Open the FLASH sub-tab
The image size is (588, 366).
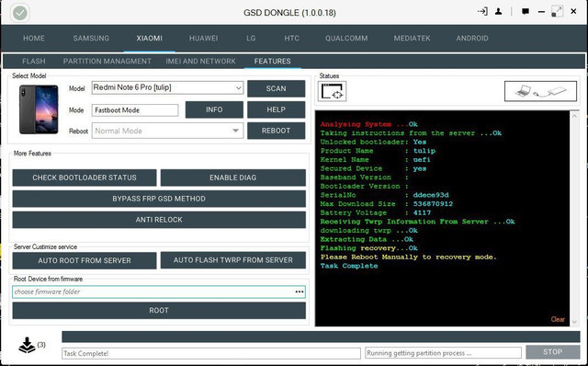click(34, 62)
